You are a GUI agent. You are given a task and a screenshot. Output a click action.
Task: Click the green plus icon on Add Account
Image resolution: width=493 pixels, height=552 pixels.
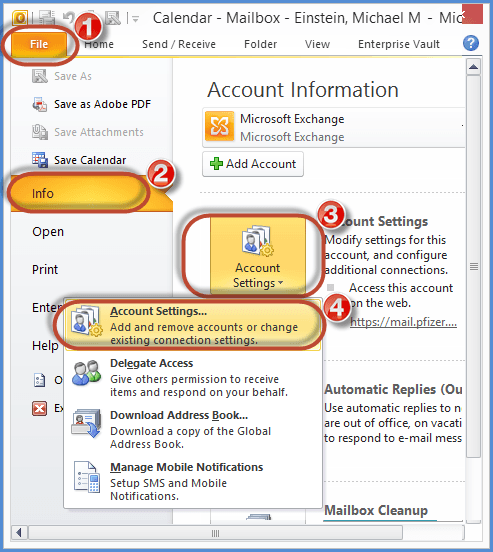click(x=216, y=164)
